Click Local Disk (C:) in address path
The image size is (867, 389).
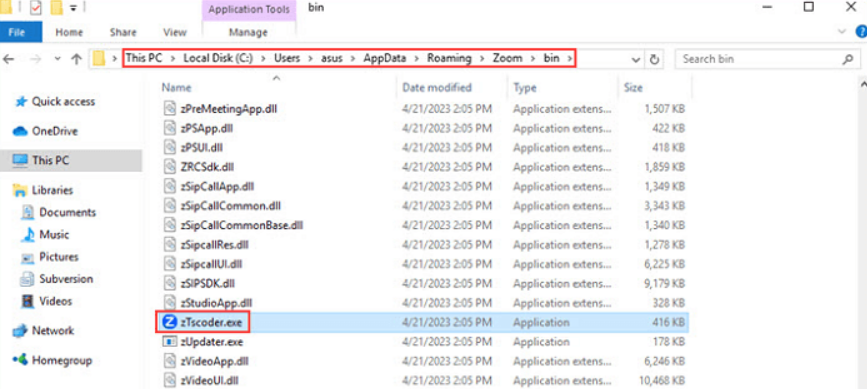218,59
